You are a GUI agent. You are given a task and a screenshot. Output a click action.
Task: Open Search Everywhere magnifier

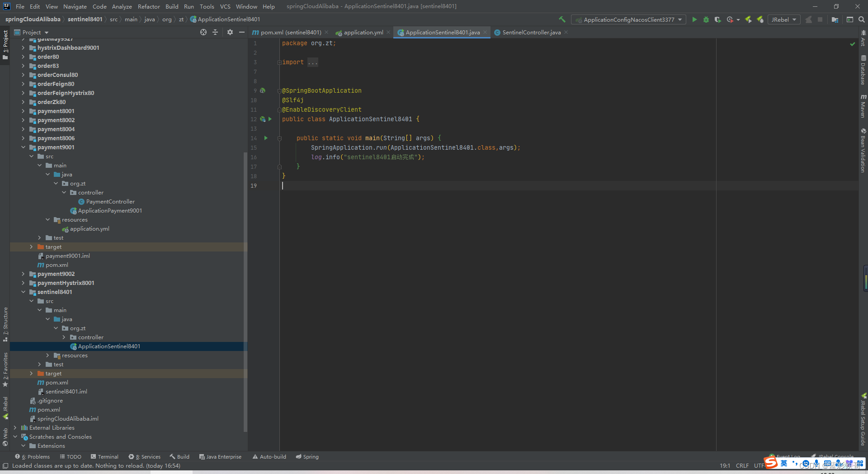(x=862, y=19)
